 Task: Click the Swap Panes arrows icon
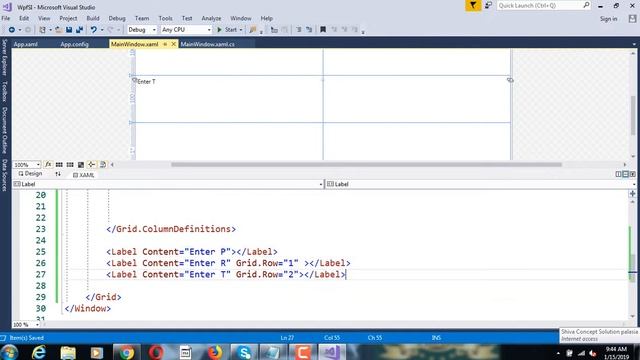click(x=58, y=174)
